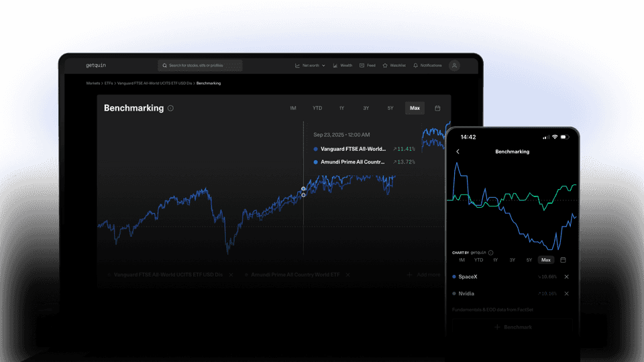
Task: Remove Amundi Prime All Country World ETF
Action: (348, 275)
